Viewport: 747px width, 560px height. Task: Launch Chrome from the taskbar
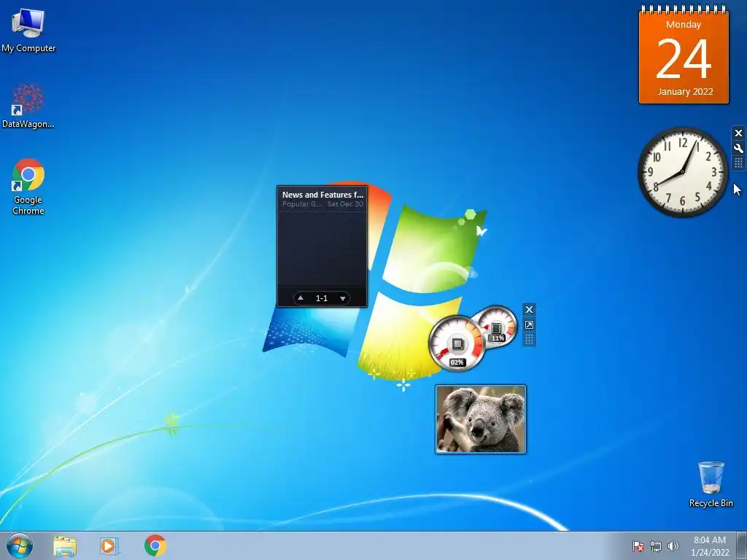tap(155, 545)
